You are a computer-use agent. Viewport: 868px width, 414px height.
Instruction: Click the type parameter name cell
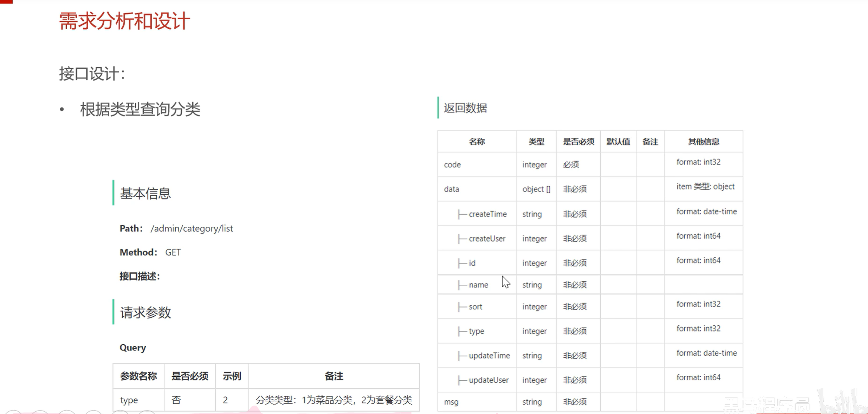pos(129,400)
